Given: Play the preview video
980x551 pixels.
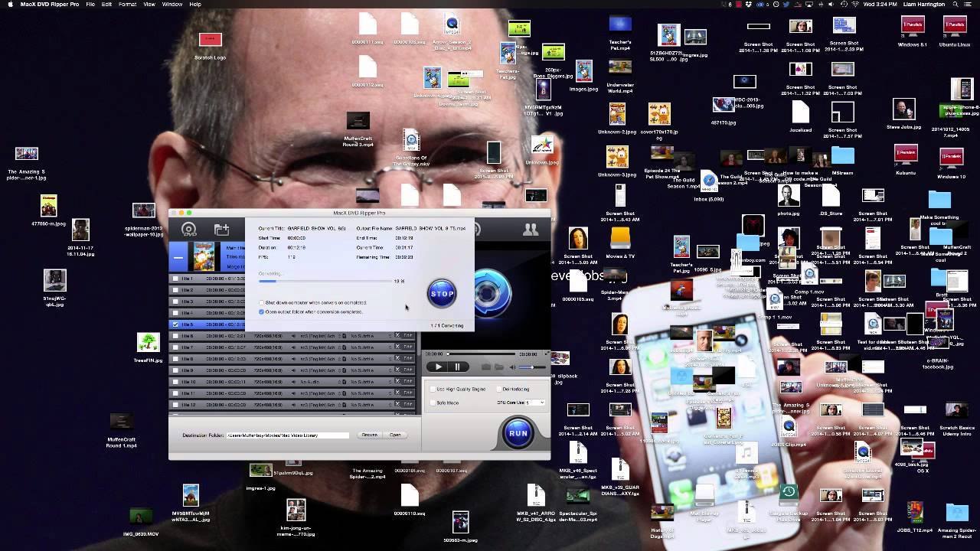Looking at the screenshot, I should tap(439, 367).
